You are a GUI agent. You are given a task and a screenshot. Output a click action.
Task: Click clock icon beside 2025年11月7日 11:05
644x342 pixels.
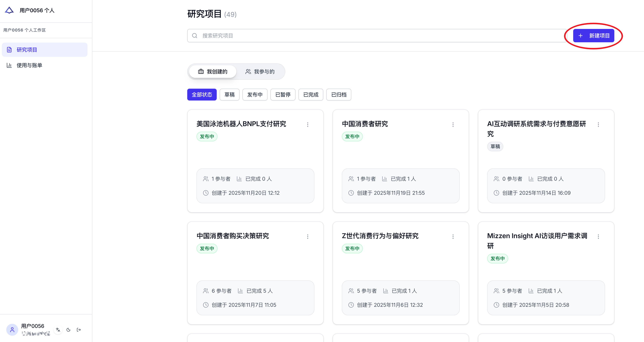[x=206, y=305]
